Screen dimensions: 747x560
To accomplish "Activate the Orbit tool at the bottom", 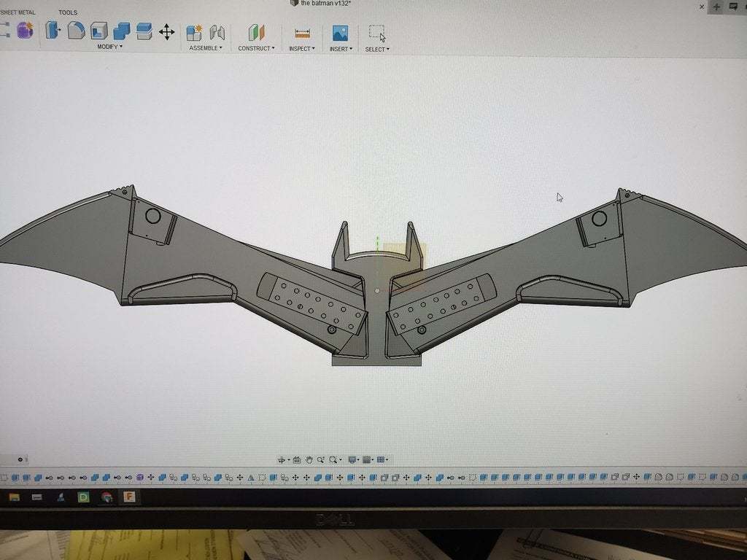I will [282, 459].
